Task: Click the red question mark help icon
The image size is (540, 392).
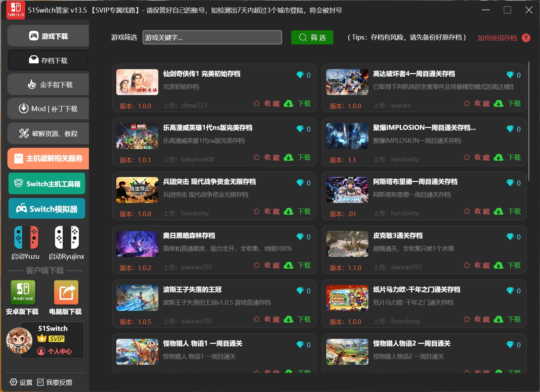Action: coord(526,38)
